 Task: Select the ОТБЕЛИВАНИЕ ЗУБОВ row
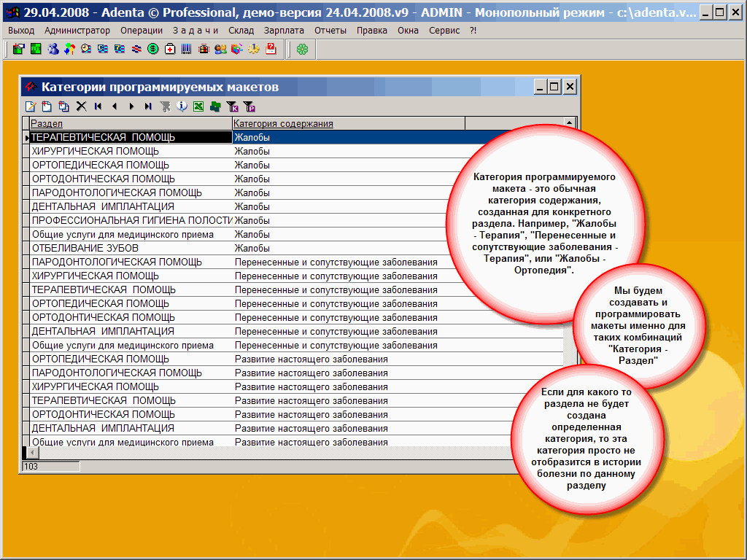coord(85,249)
